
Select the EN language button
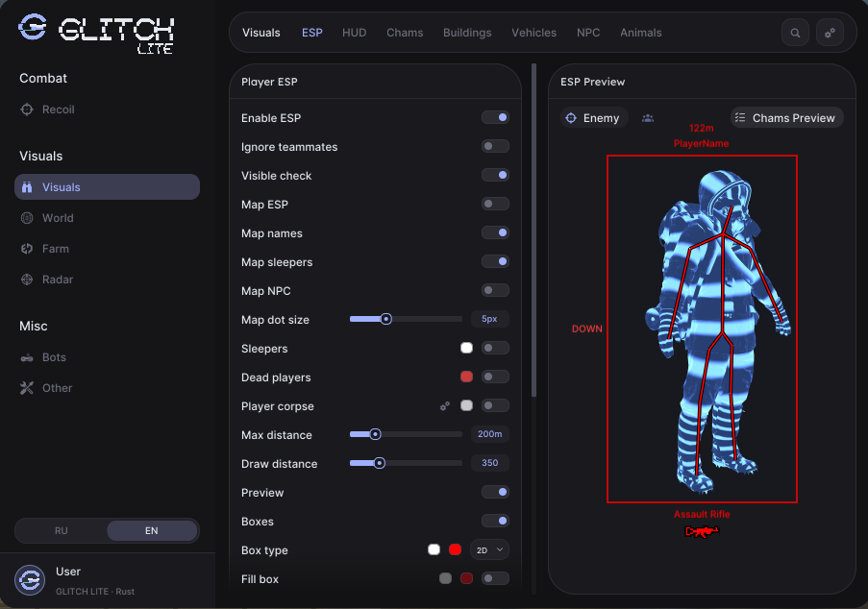(x=152, y=530)
